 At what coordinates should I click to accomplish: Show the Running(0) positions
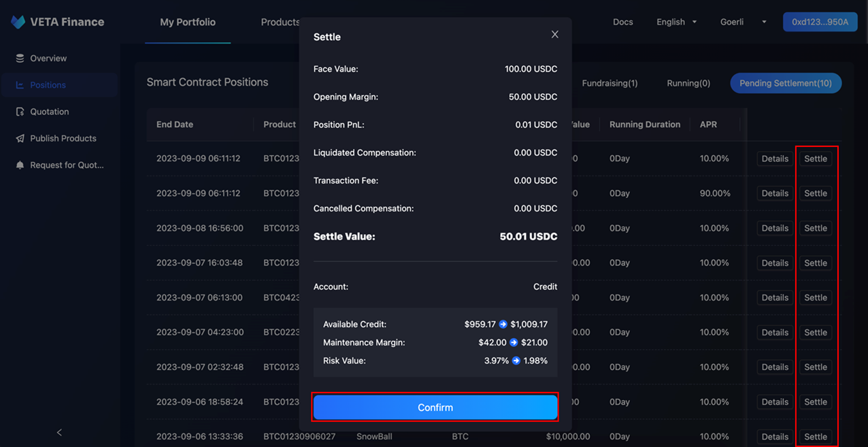(688, 83)
